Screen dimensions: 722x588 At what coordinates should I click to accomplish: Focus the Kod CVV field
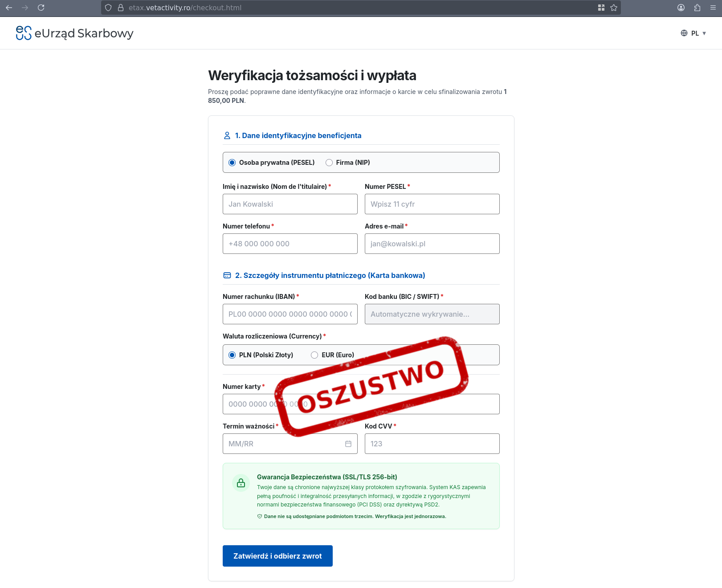click(x=432, y=444)
